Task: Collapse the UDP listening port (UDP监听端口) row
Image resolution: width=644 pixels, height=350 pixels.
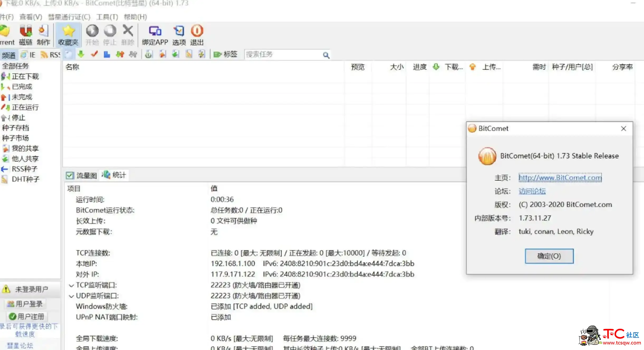Action: point(71,296)
